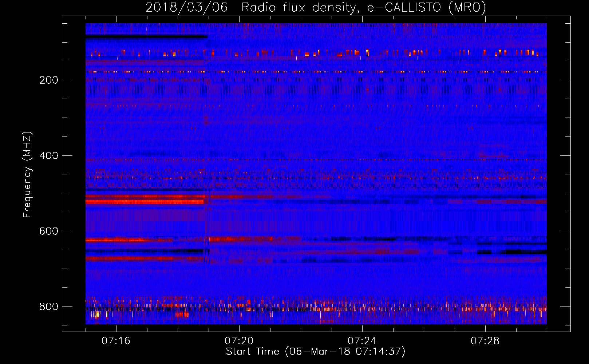Click the 07:16 time tick label

click(116, 341)
